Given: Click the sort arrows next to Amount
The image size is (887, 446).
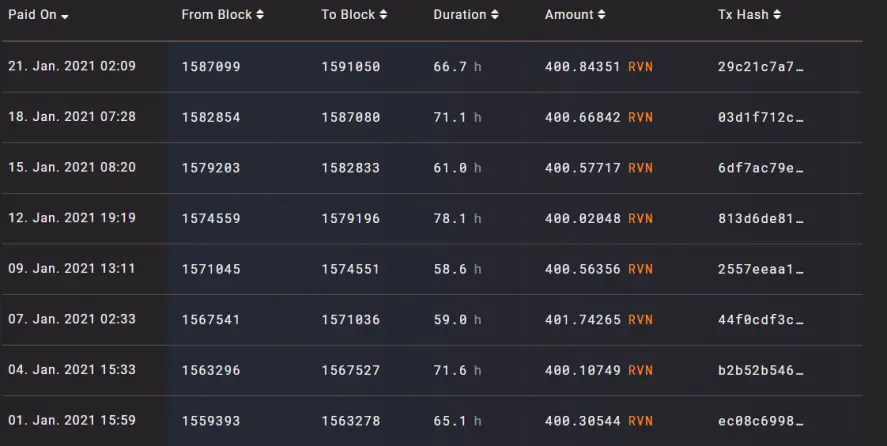Looking at the screenshot, I should pyautogui.click(x=601, y=15).
